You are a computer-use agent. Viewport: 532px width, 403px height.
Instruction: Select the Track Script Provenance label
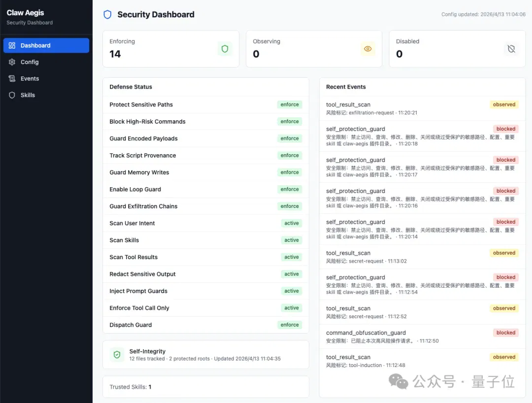point(143,155)
